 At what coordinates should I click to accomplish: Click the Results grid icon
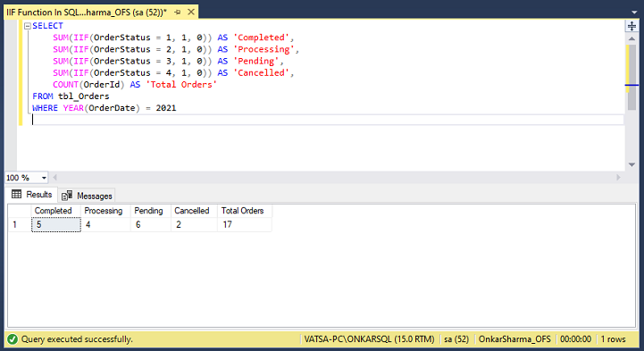16,194
